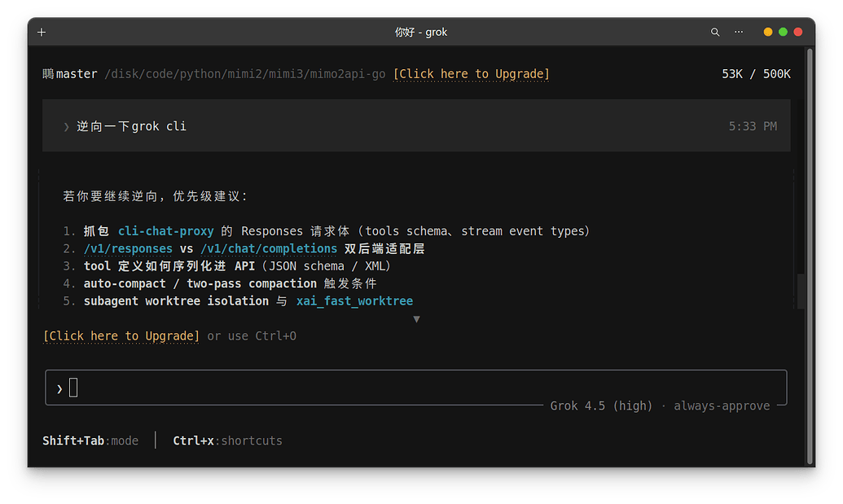Click the Ctrl+x:shortcuts hint

227,440
